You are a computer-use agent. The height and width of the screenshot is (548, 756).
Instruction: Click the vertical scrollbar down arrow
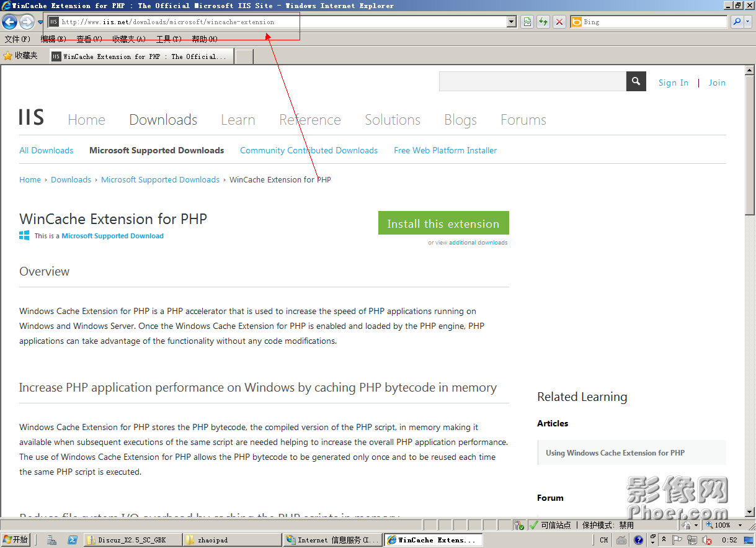click(750, 512)
